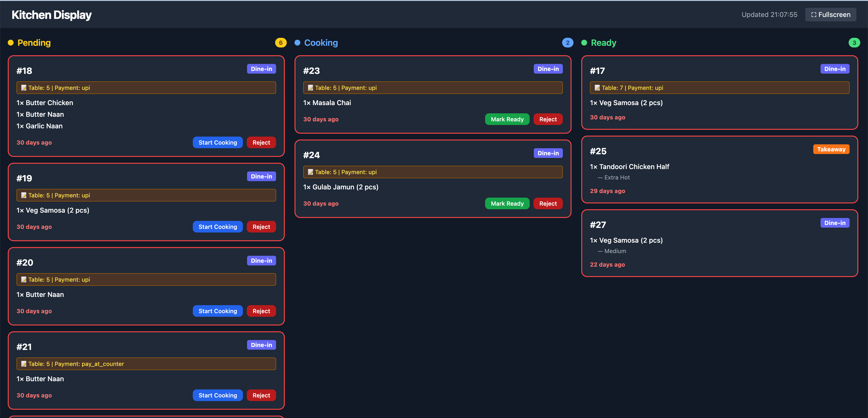Select the Cooking column header
The width and height of the screenshot is (868, 418).
click(x=321, y=43)
